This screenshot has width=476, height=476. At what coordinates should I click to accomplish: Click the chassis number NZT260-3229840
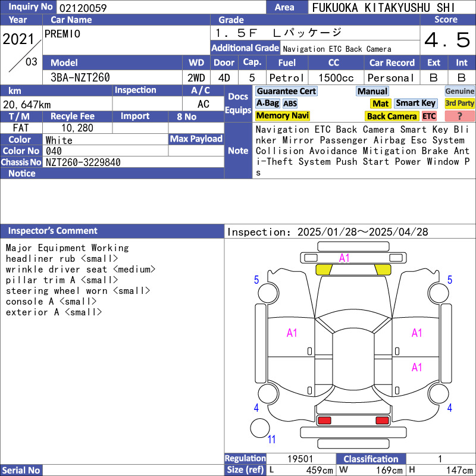coord(83,162)
